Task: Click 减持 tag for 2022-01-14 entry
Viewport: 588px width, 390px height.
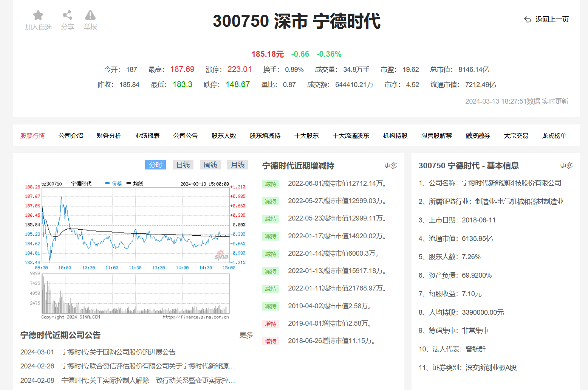Action: 271,254
